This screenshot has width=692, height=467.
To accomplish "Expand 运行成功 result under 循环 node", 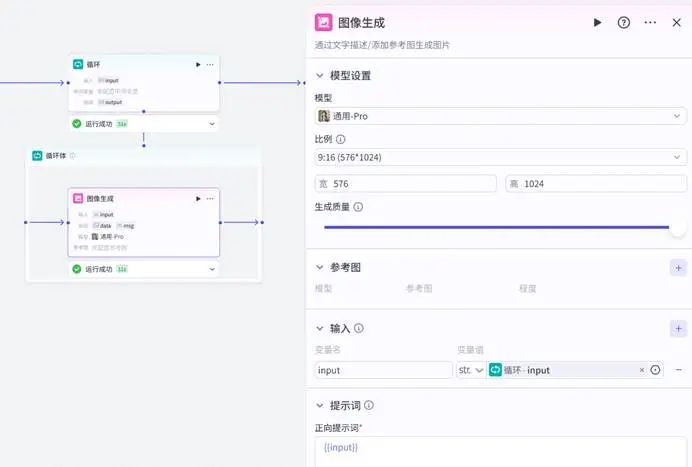I will tap(212, 124).
